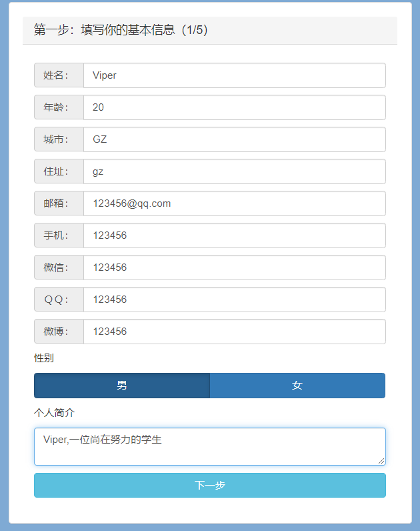The image size is (420, 531).
Task: Select the QQ number input field
Action: (x=234, y=300)
